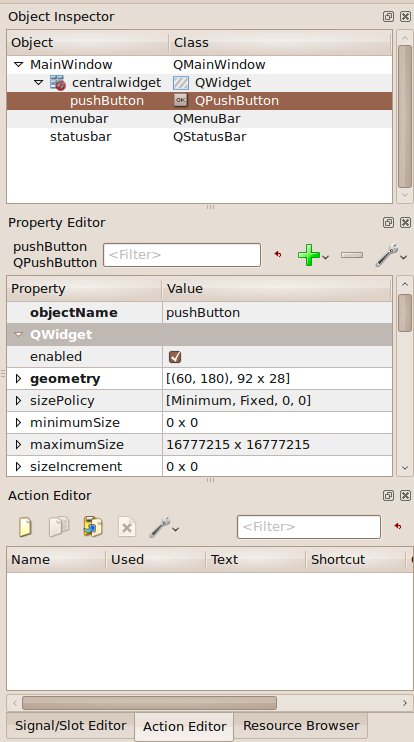Expand the sizePolicy property

click(18, 401)
